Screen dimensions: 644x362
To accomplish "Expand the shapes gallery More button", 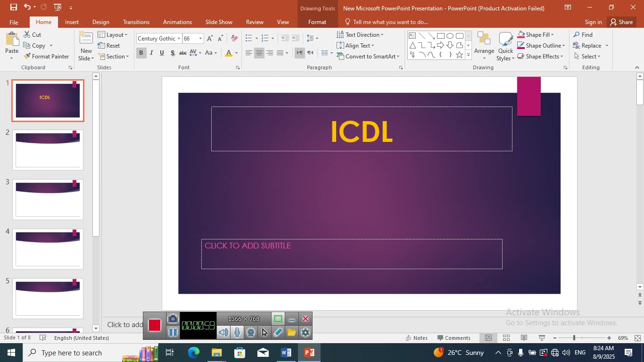I will 468,55.
